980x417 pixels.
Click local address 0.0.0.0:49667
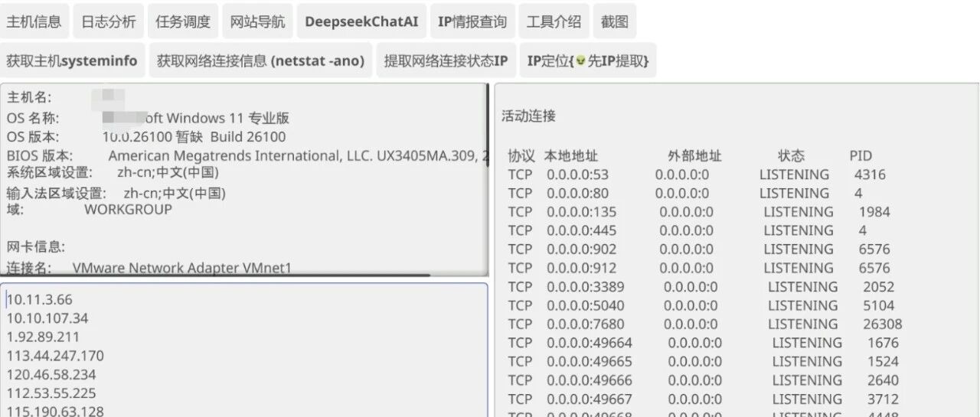coord(590,399)
